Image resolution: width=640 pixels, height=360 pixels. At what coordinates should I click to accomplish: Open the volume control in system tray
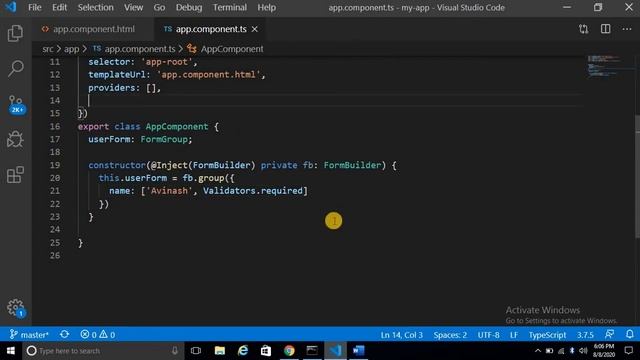(583, 351)
